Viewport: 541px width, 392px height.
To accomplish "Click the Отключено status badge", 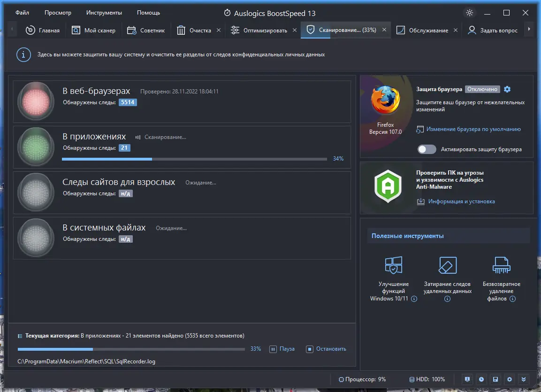I will click(x=482, y=89).
